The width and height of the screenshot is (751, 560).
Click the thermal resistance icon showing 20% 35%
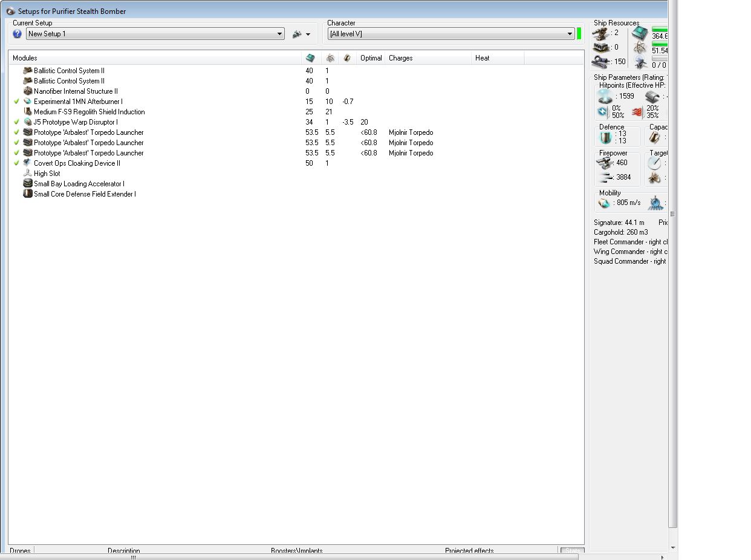637,112
